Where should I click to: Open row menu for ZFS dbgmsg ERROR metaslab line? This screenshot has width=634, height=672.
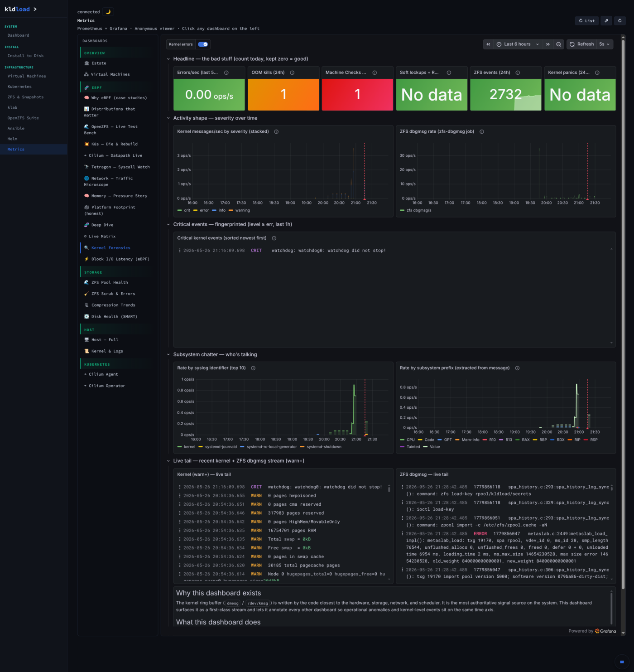pos(403,534)
